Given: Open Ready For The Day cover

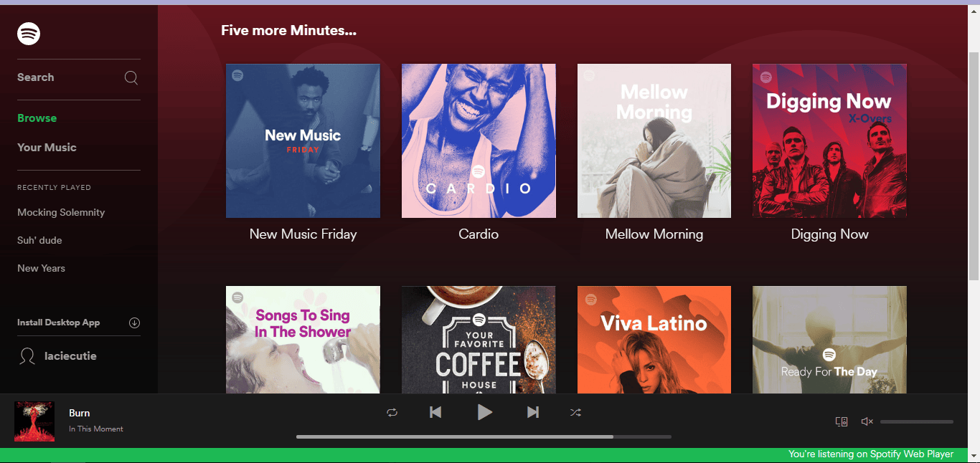Looking at the screenshot, I should [829, 340].
